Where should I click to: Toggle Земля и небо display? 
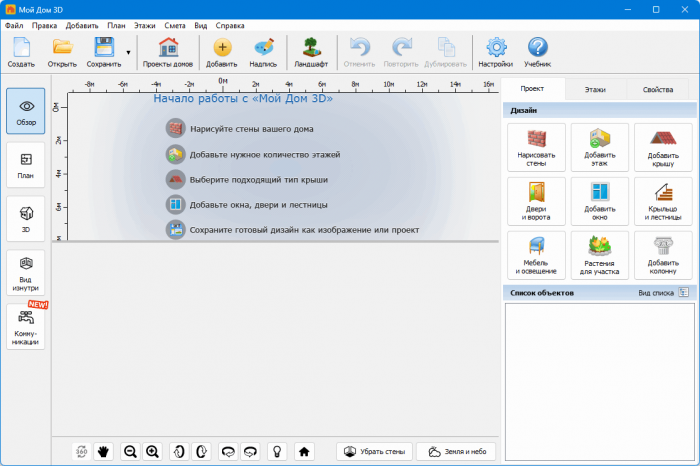coord(456,452)
